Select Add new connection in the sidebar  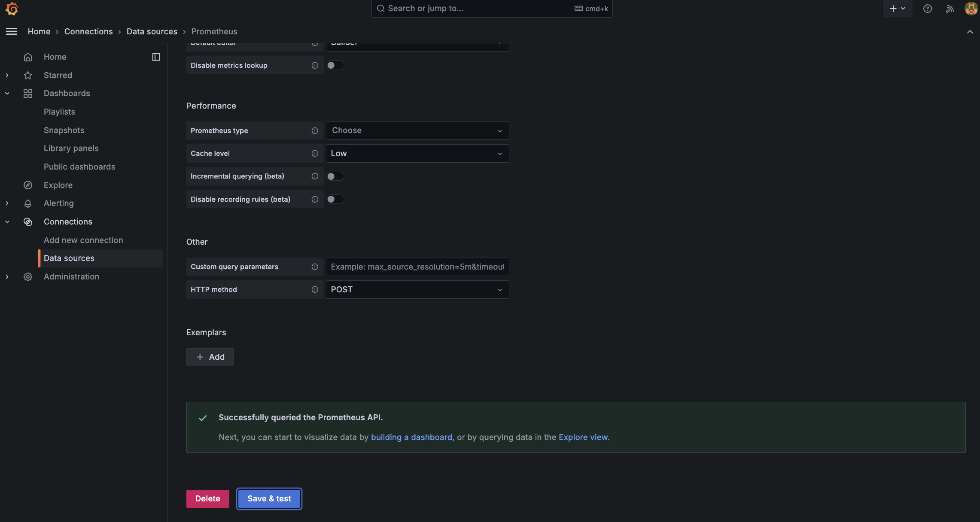83,240
